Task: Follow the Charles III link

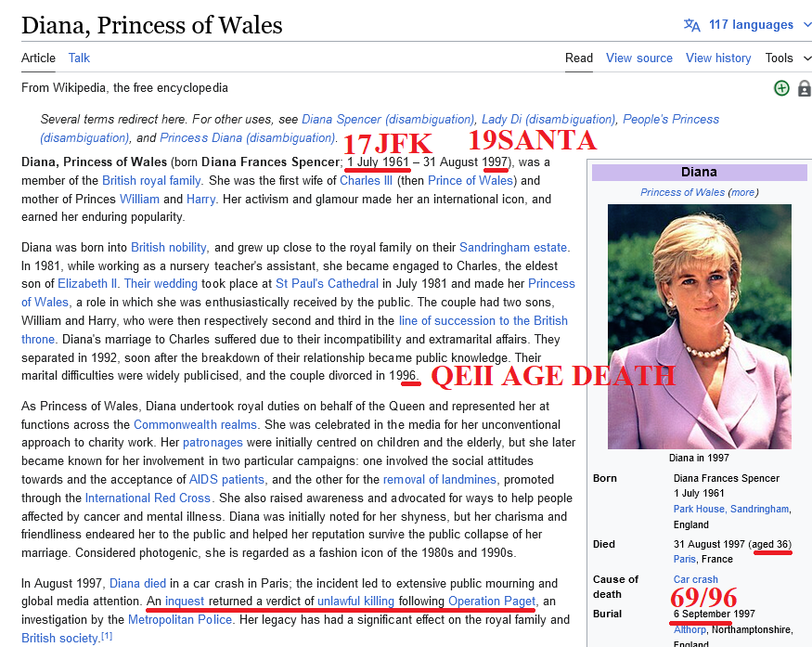Action: (359, 181)
